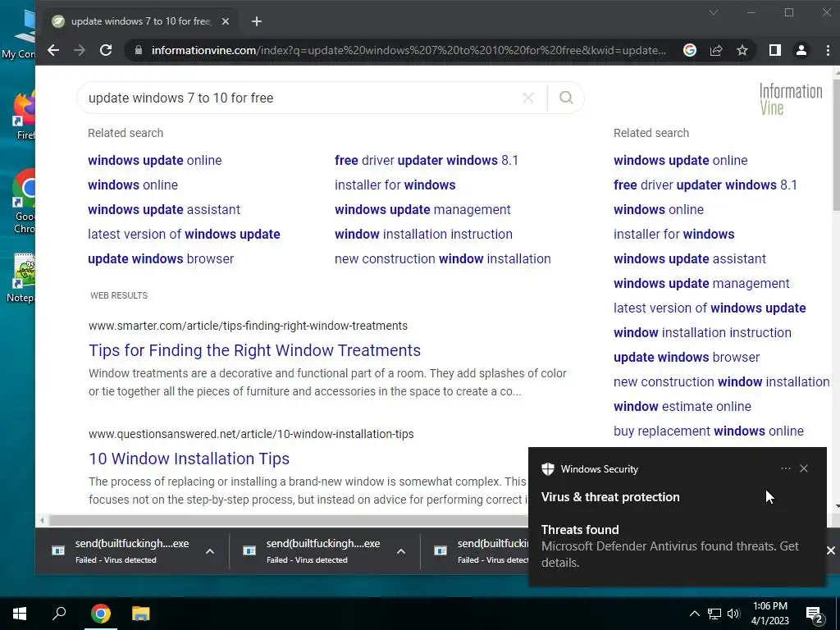Open 'window installation instruction' middle column link
Image resolution: width=840 pixels, height=630 pixels.
pos(424,234)
